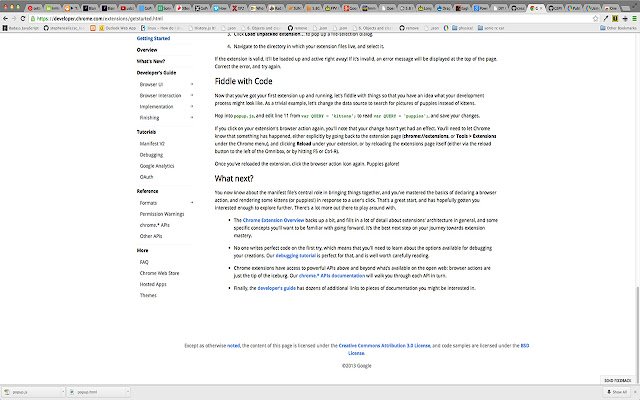This screenshot has height=400, width=640.
Task: Open the OAuth sidebar link
Action: 147,177
